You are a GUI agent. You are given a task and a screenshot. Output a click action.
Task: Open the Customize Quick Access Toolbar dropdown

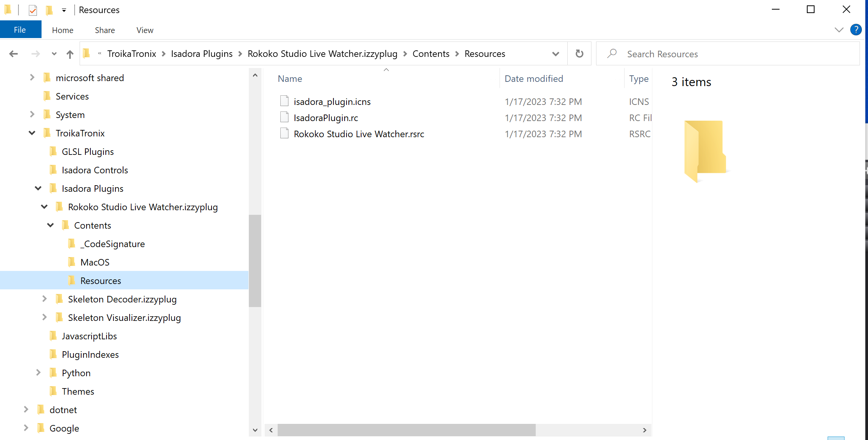pos(64,10)
